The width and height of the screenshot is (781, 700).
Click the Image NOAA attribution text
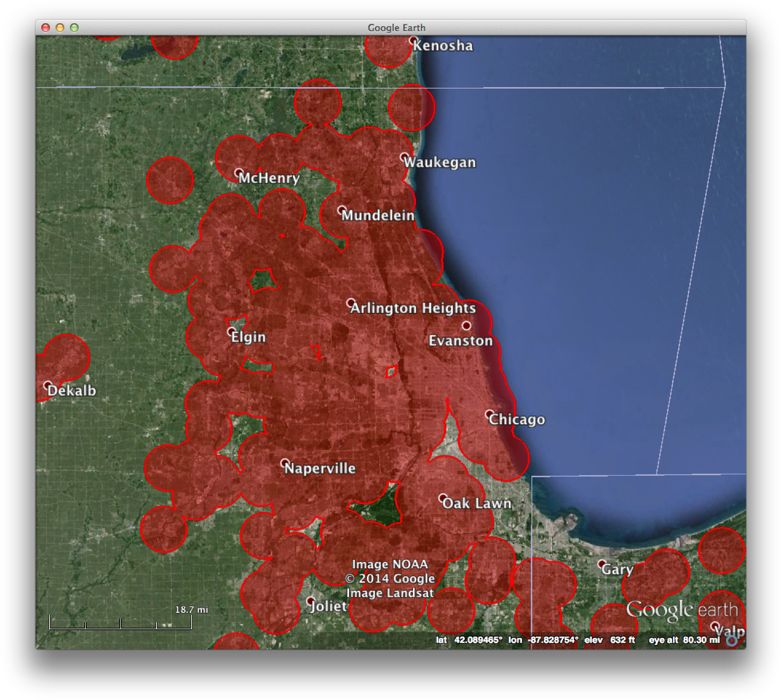click(390, 564)
